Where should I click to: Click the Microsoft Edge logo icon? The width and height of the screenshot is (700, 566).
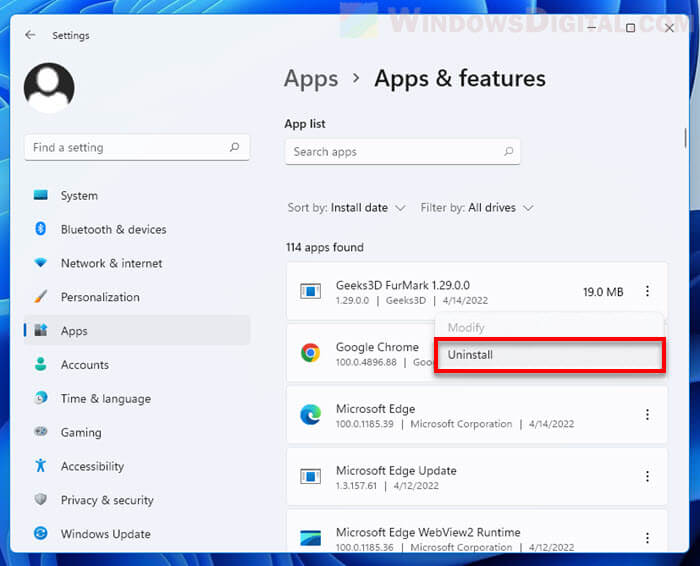click(x=310, y=415)
